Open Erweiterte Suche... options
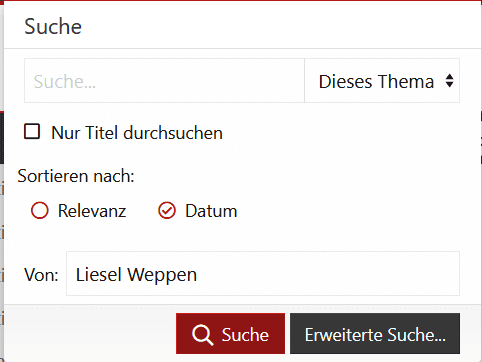The width and height of the screenshot is (482, 362). click(x=375, y=334)
